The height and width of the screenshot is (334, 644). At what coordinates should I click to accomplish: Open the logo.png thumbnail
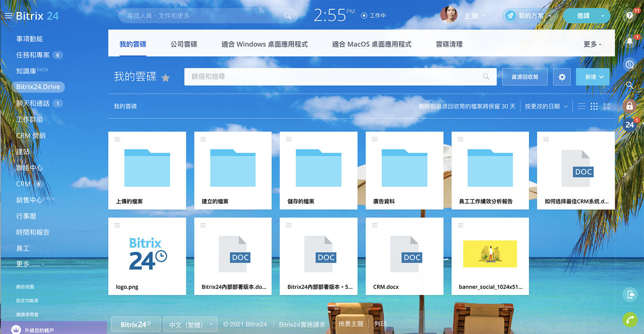[147, 254]
